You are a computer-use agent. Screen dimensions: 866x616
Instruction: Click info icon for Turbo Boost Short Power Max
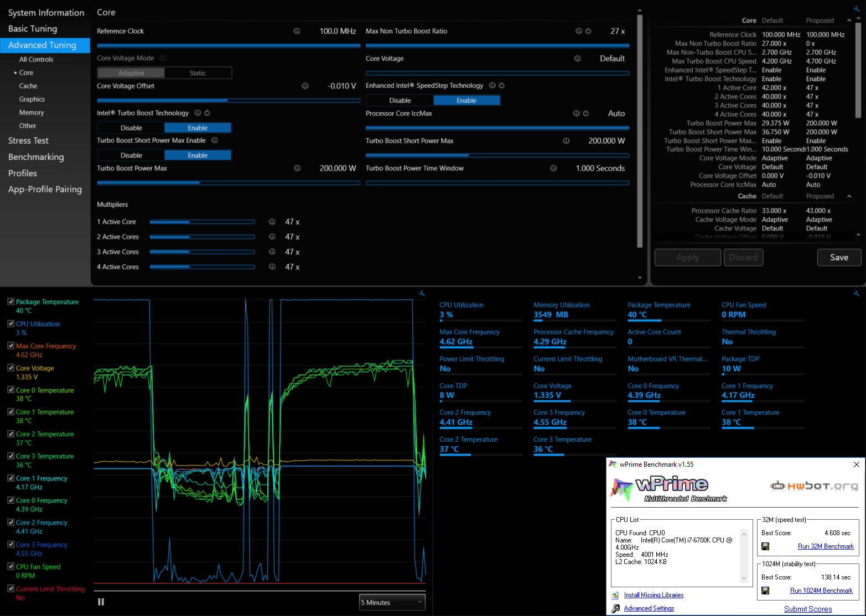point(566,141)
